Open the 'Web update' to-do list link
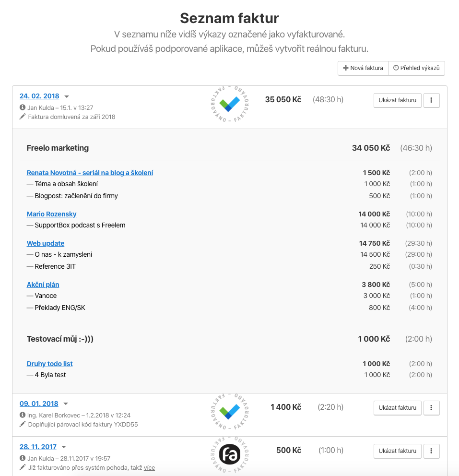459x476 pixels. (x=46, y=243)
